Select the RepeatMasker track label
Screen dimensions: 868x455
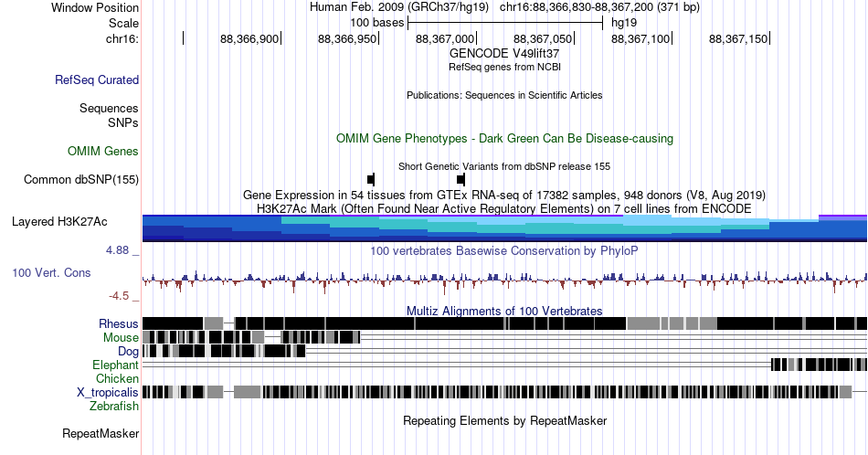click(x=101, y=433)
